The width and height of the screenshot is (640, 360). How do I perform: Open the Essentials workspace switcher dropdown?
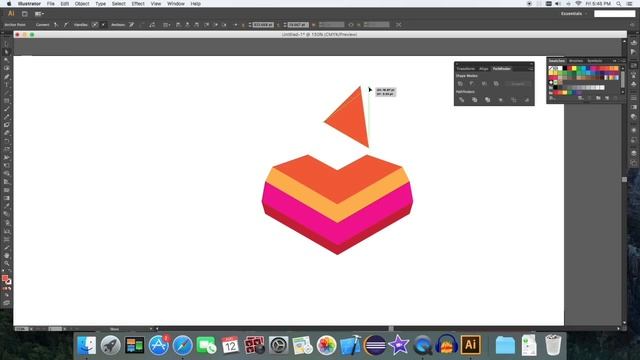point(574,14)
